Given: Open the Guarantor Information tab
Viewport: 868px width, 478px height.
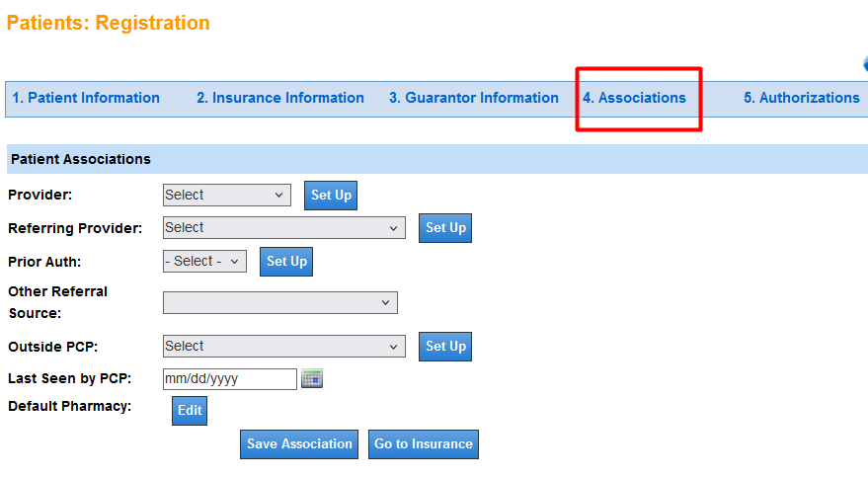Looking at the screenshot, I should click(474, 98).
